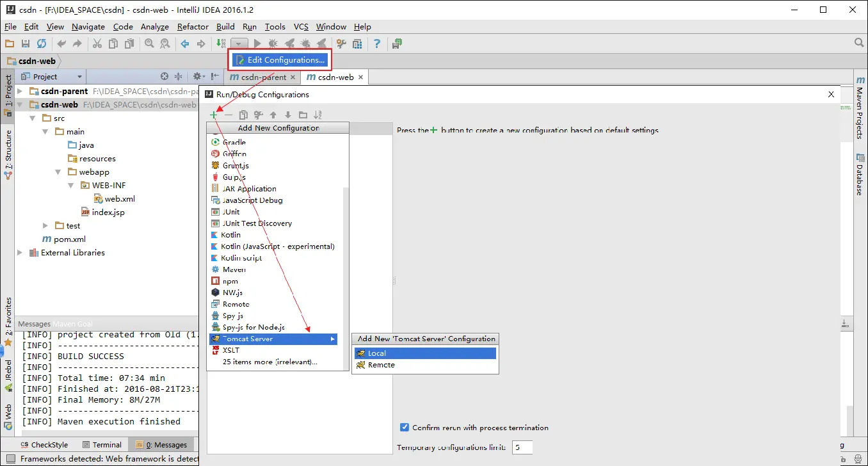
Task: Choose Remote Tomcat Server option
Action: click(x=425, y=365)
